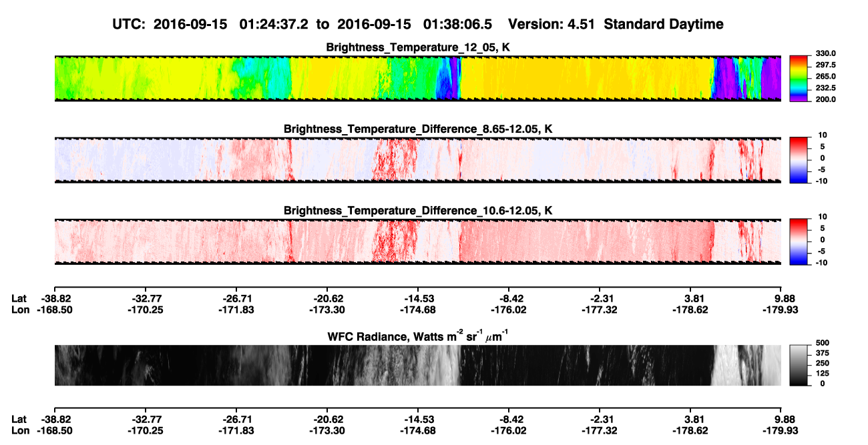Click longitude -178.62 on axis above WFC panel
Viewport: 868px width, 445px height.
coord(690,310)
